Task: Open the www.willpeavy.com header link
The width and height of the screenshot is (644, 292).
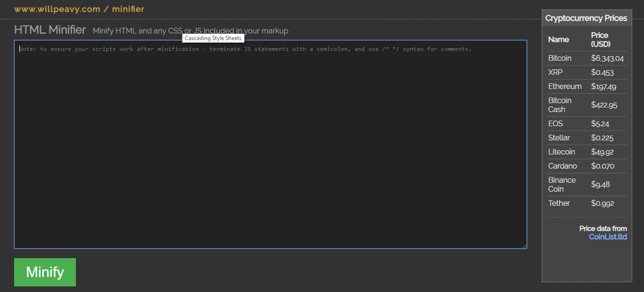Action: click(57, 9)
